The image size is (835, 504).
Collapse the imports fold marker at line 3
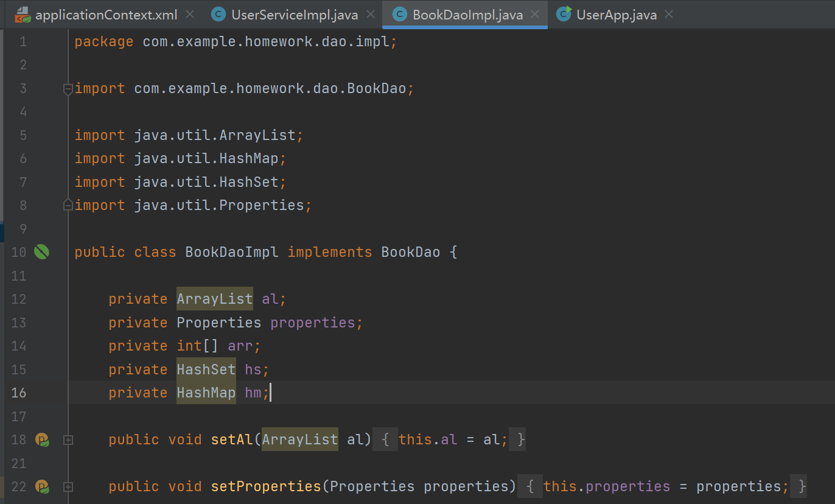pos(68,89)
